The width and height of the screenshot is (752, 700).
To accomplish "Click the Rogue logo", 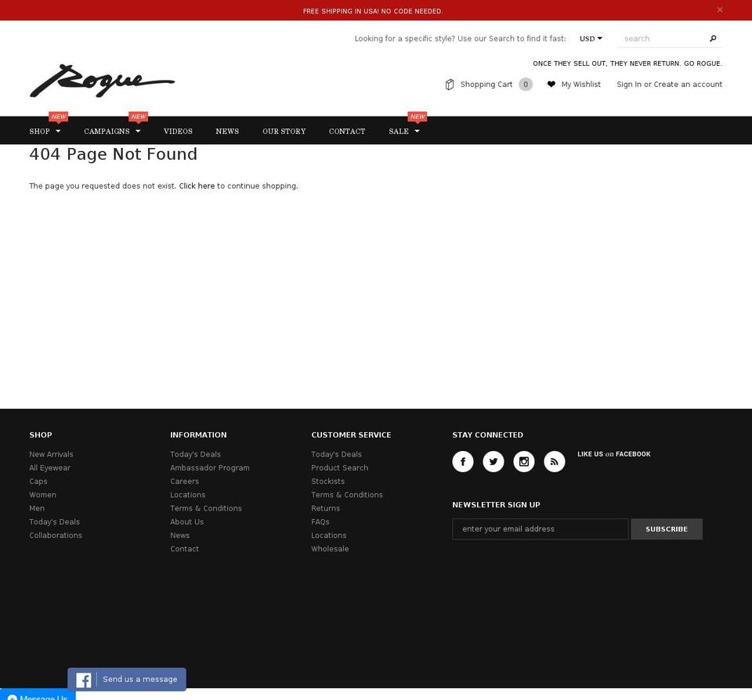I will 102,81.
